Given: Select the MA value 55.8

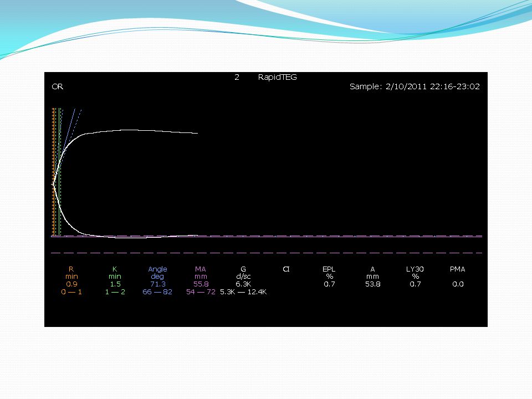Looking at the screenshot, I should coord(201,284).
